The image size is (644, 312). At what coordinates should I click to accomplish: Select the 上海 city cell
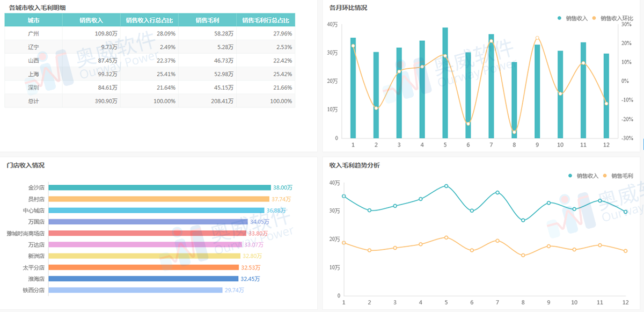coord(33,74)
